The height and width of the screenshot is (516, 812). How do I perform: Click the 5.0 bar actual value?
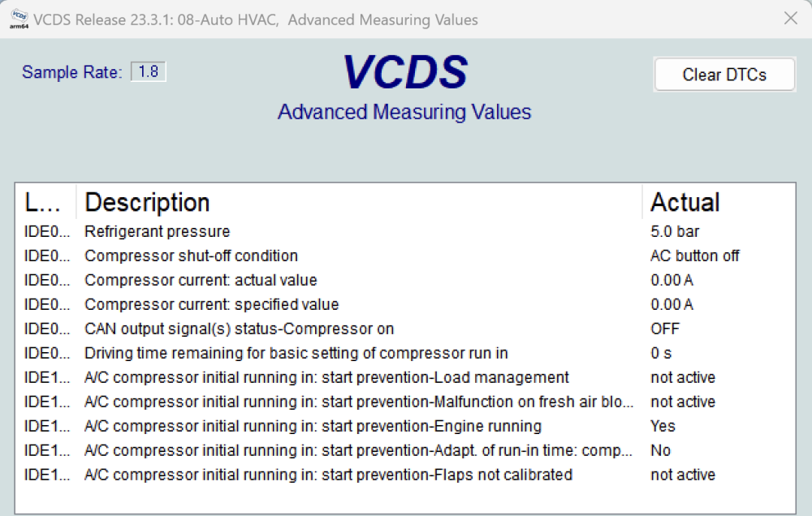[x=675, y=231]
